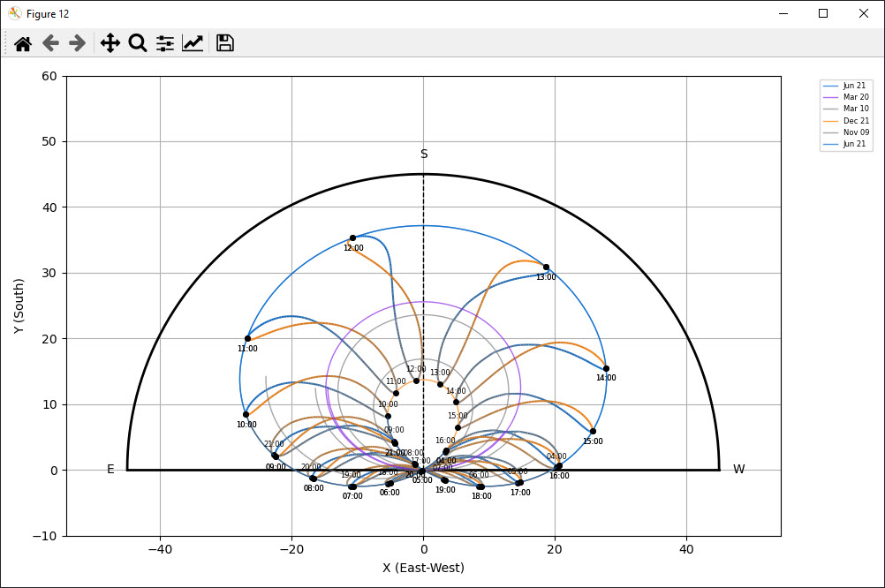Click the E label on the baseline
885x588 pixels.
[x=110, y=470]
